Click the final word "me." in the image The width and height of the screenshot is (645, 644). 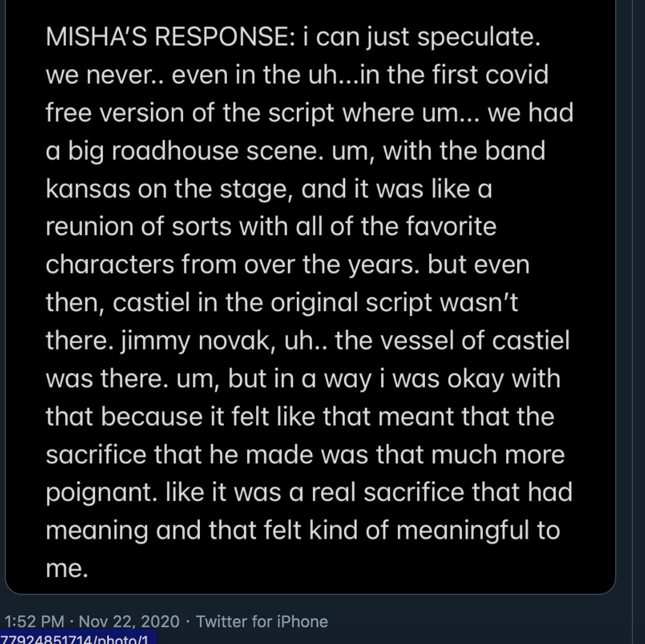(67, 568)
